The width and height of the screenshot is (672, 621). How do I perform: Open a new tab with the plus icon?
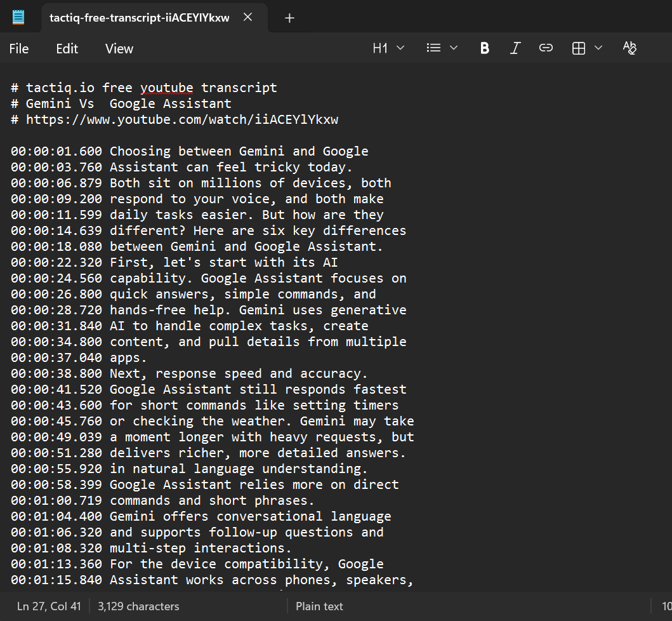(289, 18)
